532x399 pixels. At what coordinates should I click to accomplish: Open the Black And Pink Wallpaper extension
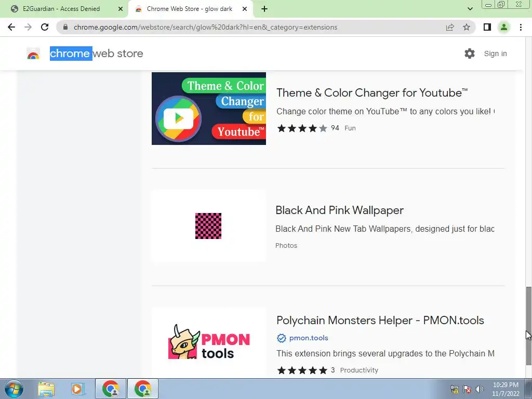tap(339, 210)
